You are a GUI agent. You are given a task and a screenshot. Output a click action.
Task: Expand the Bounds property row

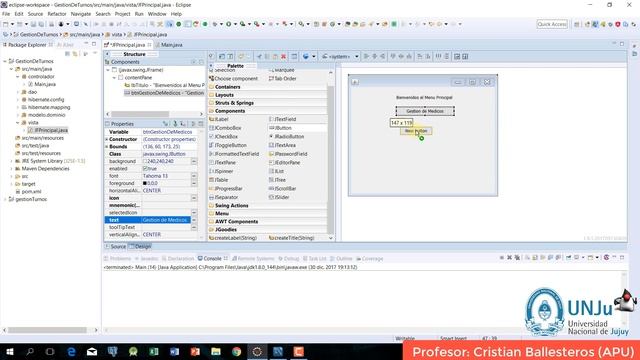click(x=107, y=147)
